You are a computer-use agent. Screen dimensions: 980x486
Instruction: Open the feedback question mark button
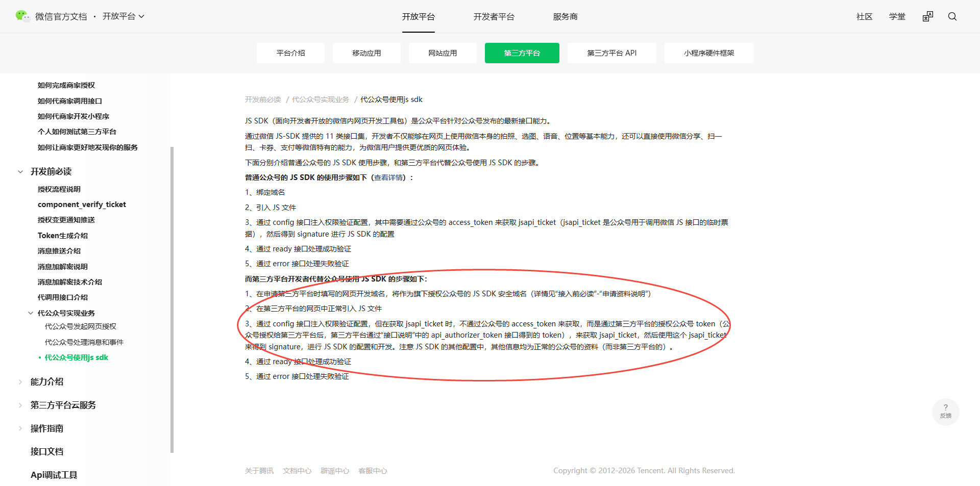946,412
